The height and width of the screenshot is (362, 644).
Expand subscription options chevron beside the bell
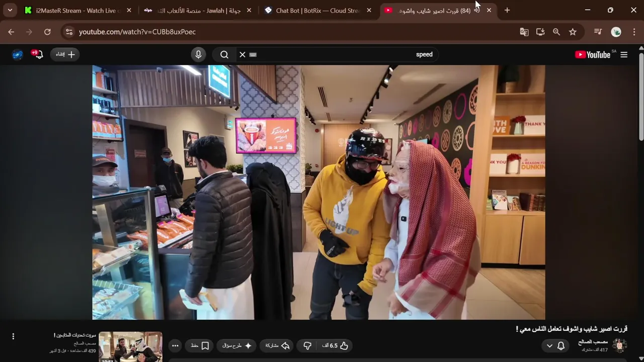coord(549,346)
